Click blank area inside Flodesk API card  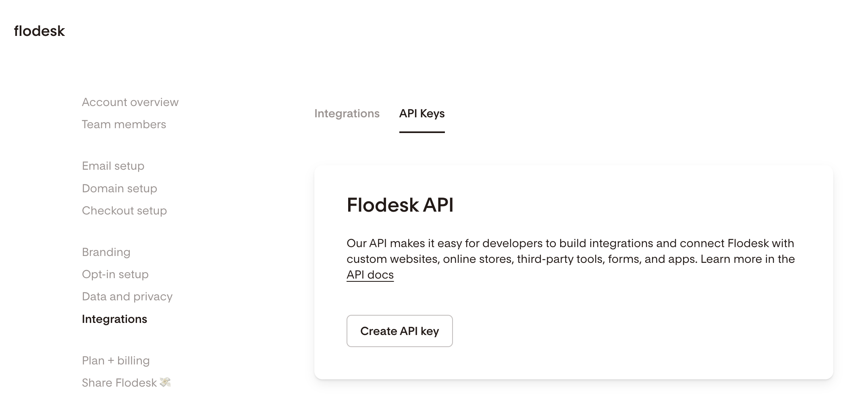[x=645, y=331]
